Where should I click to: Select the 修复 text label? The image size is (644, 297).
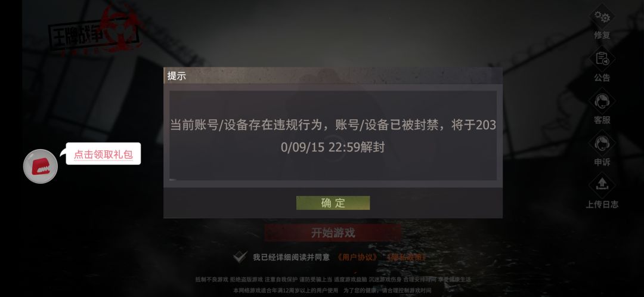click(602, 35)
